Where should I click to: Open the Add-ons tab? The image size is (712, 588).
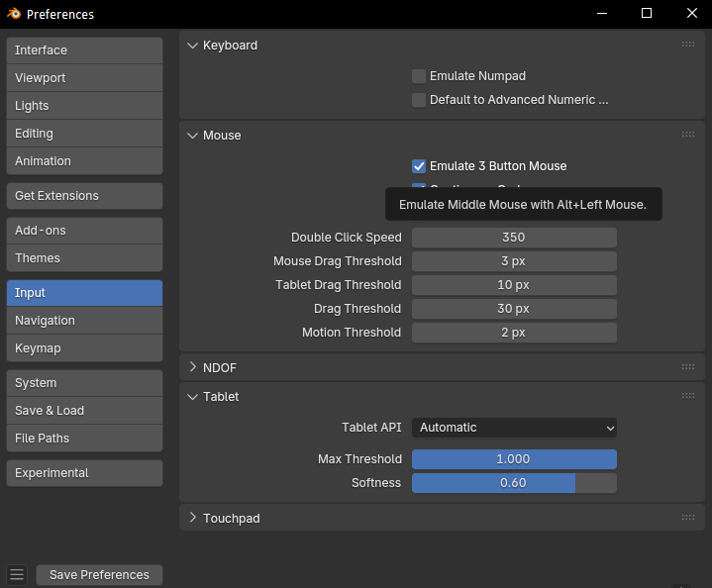tap(84, 231)
